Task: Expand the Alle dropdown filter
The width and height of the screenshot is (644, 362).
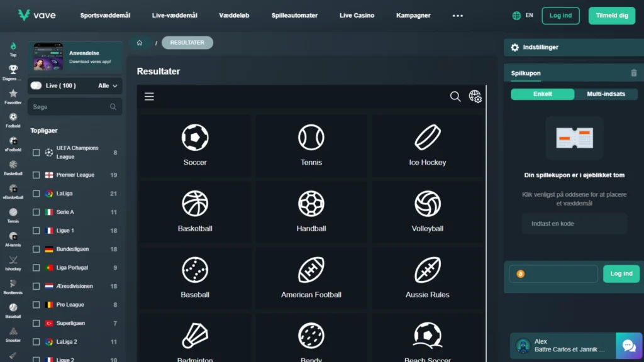Action: coord(108,85)
